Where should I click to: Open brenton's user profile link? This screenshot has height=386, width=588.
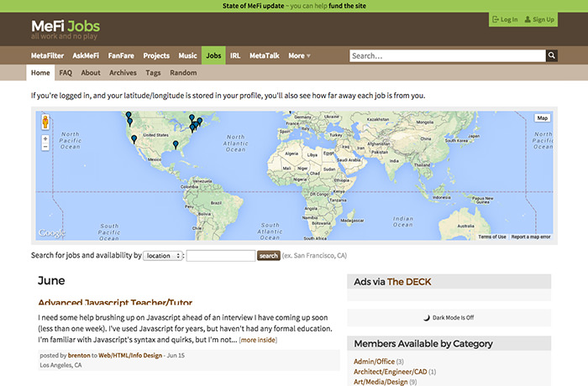click(79, 355)
